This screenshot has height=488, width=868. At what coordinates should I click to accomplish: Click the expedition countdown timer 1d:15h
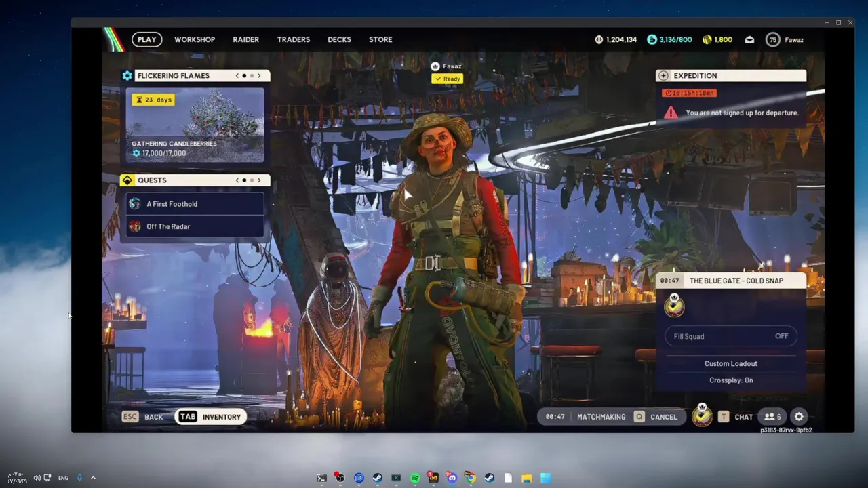[x=689, y=93]
